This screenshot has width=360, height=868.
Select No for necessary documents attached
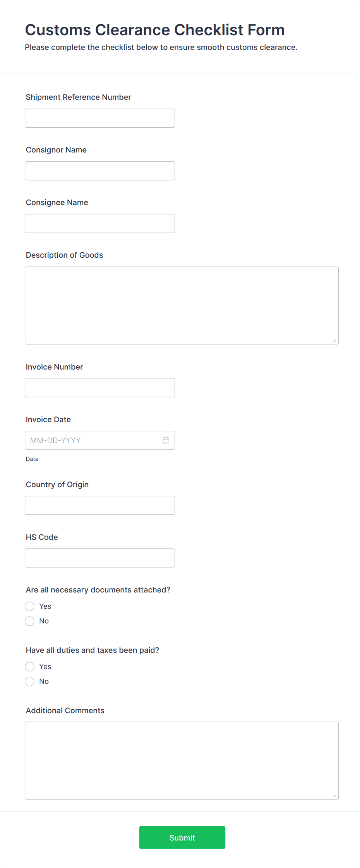tap(30, 621)
